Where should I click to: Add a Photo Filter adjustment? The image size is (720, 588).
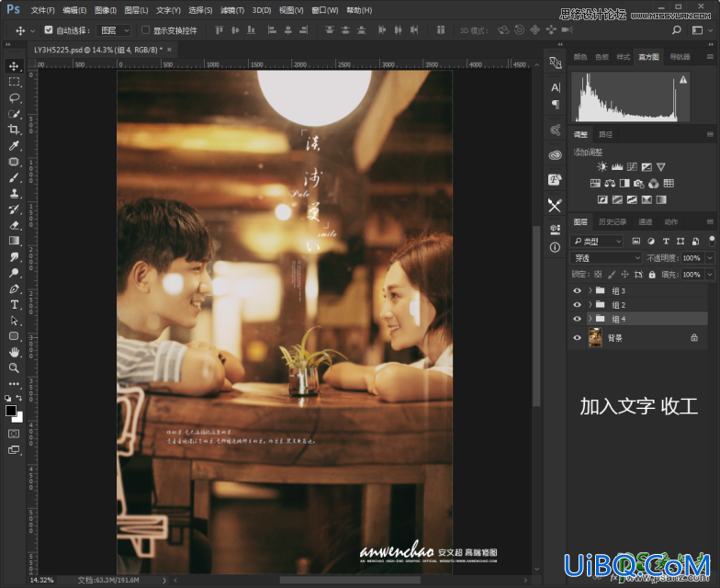639,184
